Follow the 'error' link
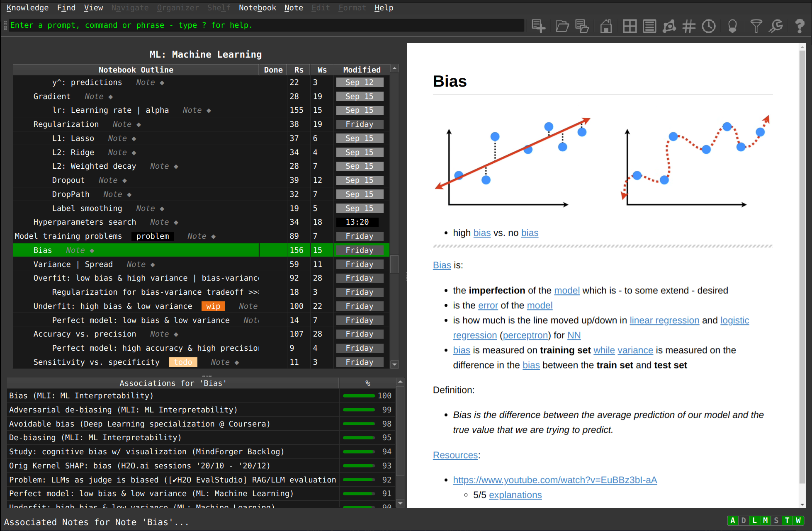Viewport: 812px width, 531px height. pyautogui.click(x=488, y=306)
